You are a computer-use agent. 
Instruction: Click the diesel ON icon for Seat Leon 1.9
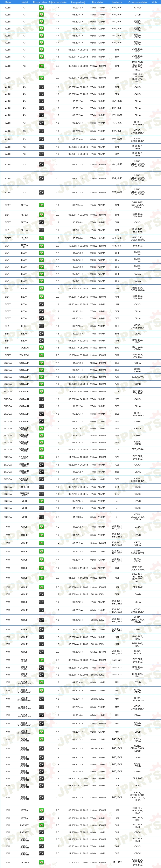(41, 341)
